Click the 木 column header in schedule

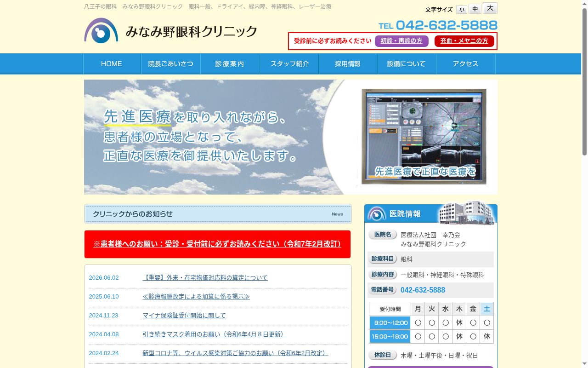point(459,309)
